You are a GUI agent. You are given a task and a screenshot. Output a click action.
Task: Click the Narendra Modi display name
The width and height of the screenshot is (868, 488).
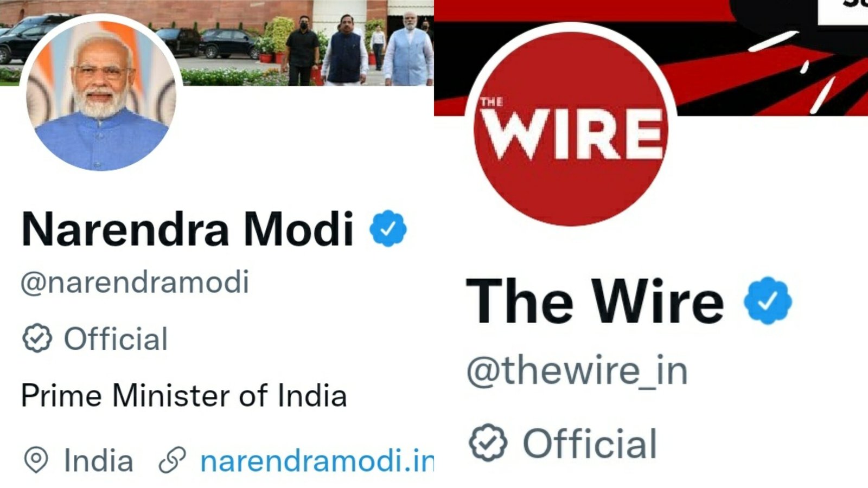click(188, 229)
